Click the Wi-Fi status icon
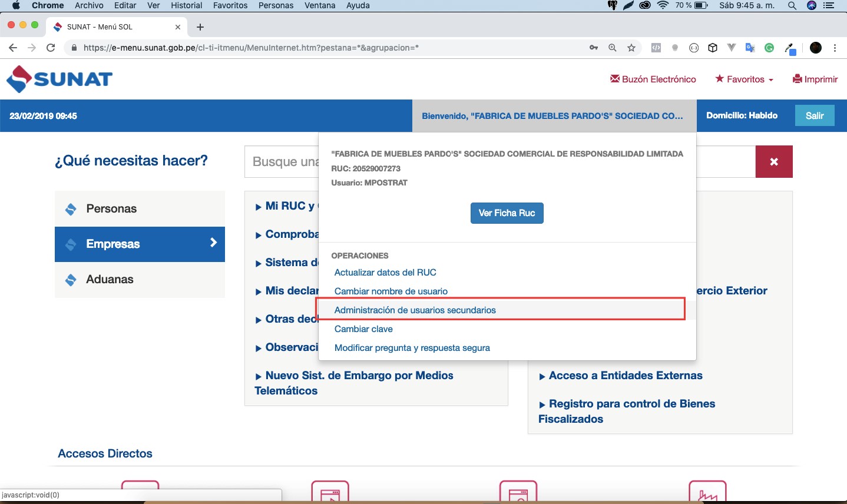Viewport: 847px width, 504px height. point(663,5)
